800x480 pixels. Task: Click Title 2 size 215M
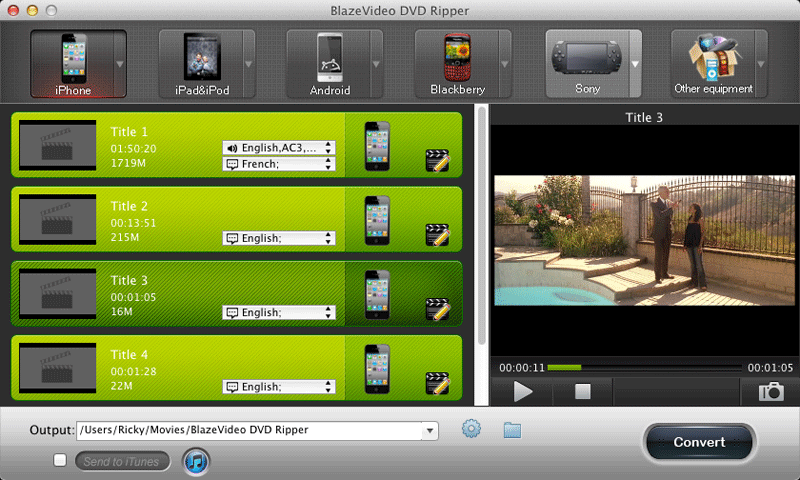125,237
